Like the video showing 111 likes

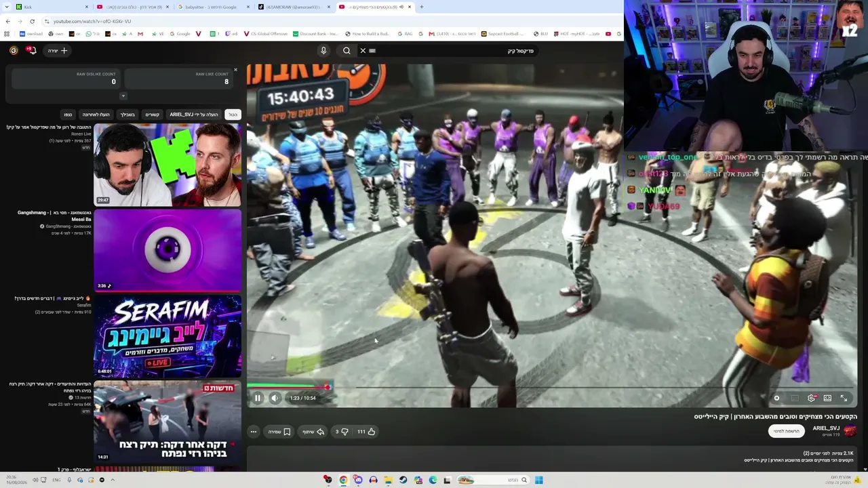coord(367,432)
